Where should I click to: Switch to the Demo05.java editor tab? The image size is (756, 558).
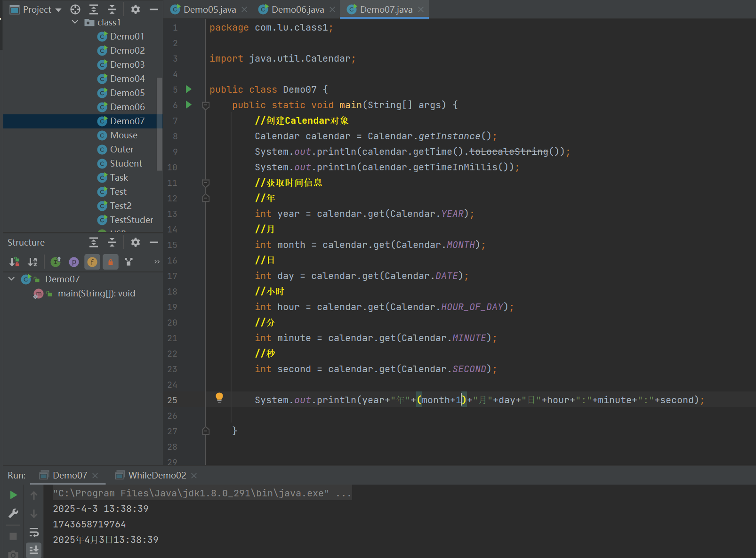pos(209,9)
